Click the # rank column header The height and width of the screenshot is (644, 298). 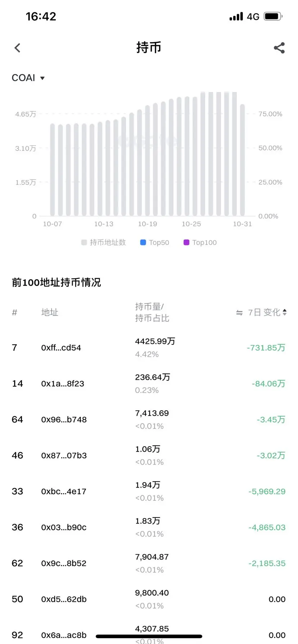[x=14, y=312]
